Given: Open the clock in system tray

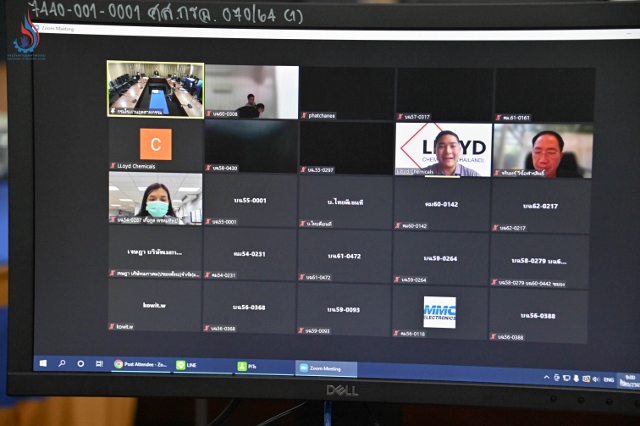Looking at the screenshot, I should tap(629, 380).
